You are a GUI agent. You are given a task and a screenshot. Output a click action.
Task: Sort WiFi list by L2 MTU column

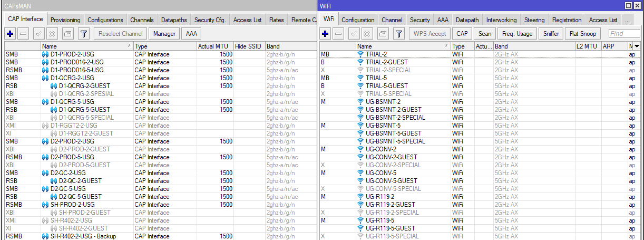[x=588, y=46]
